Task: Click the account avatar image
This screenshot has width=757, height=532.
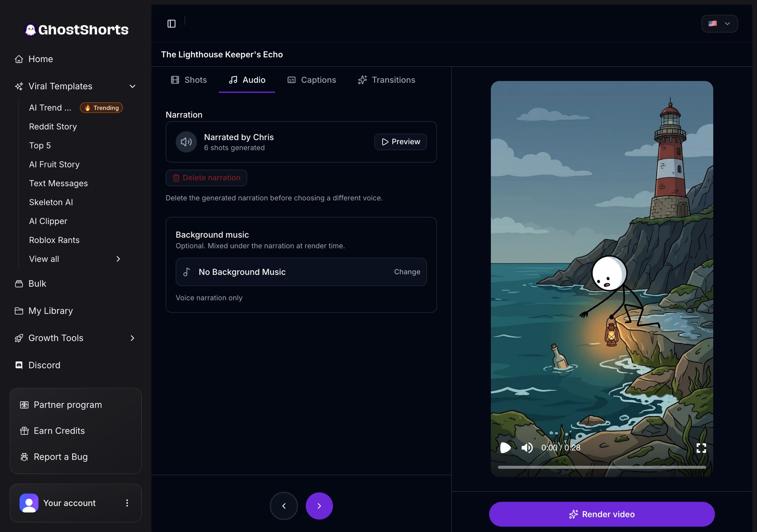Action: pyautogui.click(x=29, y=503)
